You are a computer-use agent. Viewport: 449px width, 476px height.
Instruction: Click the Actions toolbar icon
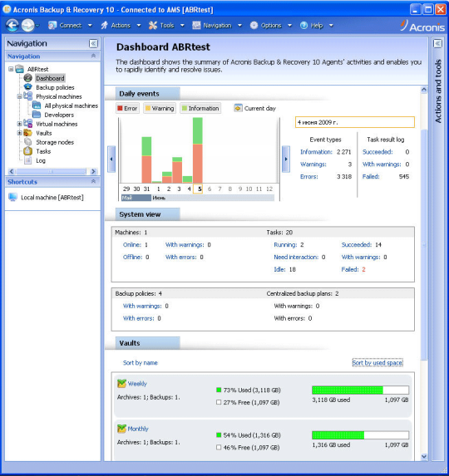[104, 26]
